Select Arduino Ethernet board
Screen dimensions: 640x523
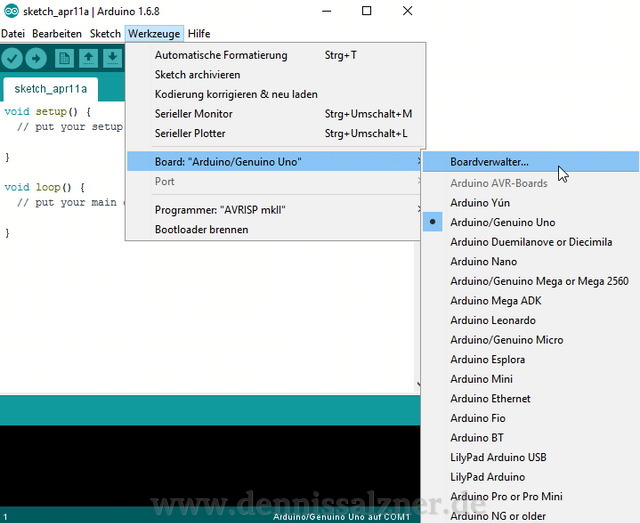tap(531, 399)
